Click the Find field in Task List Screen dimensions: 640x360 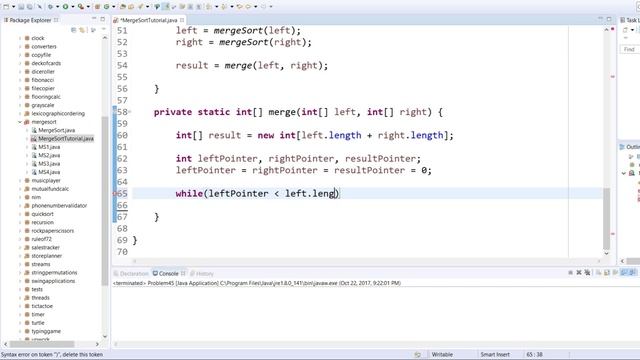(x=630, y=49)
